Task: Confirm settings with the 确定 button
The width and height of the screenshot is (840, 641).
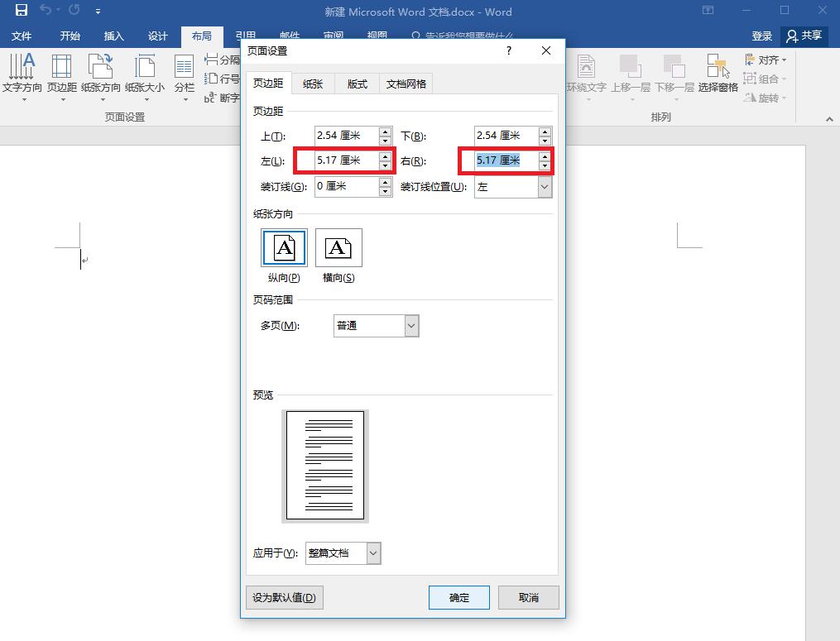Action: click(458, 596)
